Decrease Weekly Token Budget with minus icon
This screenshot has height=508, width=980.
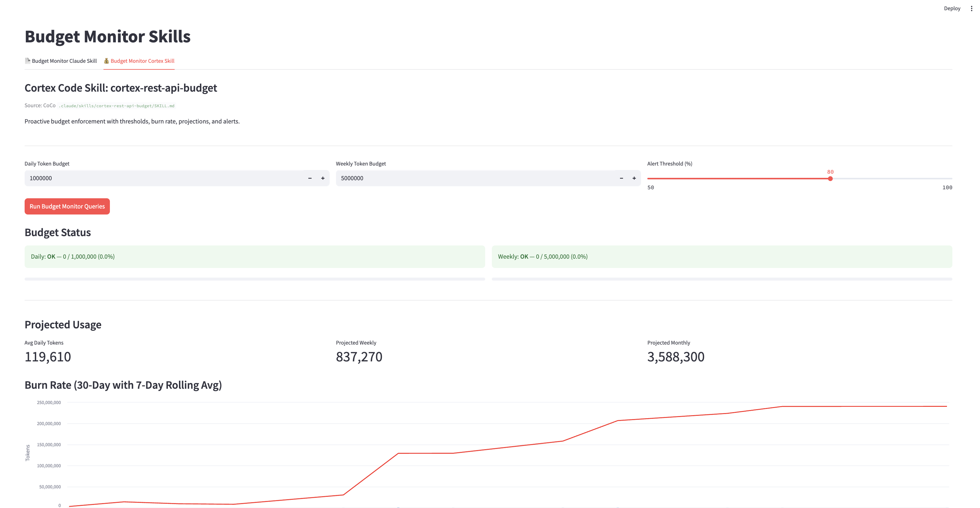point(621,178)
